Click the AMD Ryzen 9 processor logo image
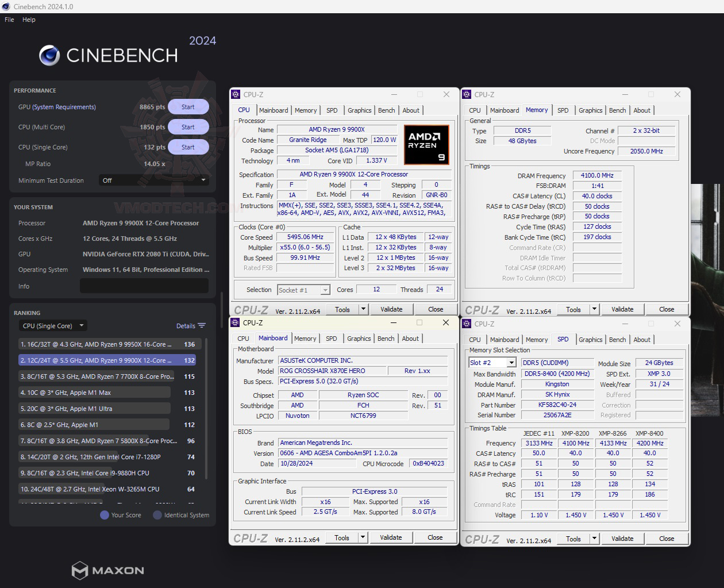Viewport: 724px width, 588px height. click(426, 144)
